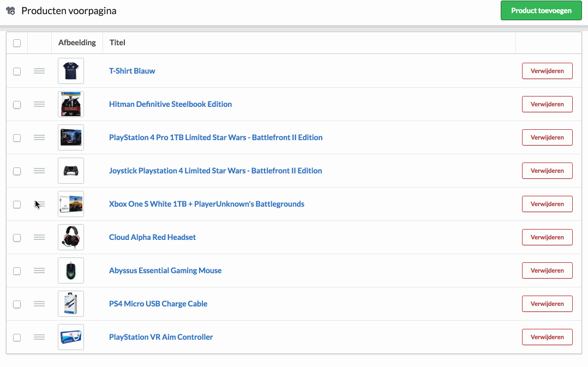The height and width of the screenshot is (367, 588).
Task: Click drag handle icon for Hitman Definitive Steelbook Edition
Action: point(39,104)
